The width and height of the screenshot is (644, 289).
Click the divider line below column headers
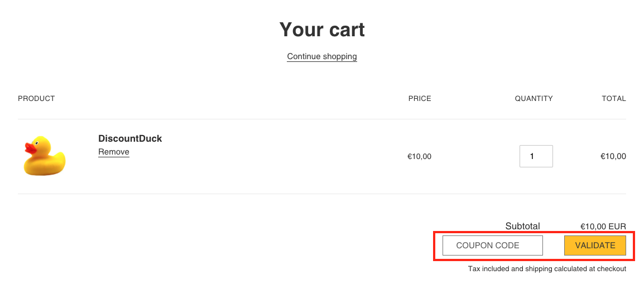pos(322,119)
